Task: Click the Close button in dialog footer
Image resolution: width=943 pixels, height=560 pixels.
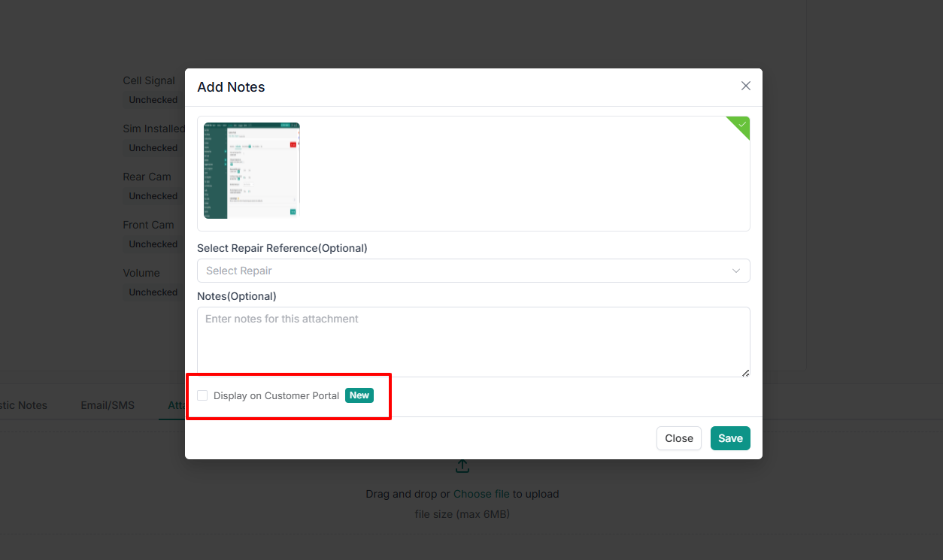Action: point(679,438)
